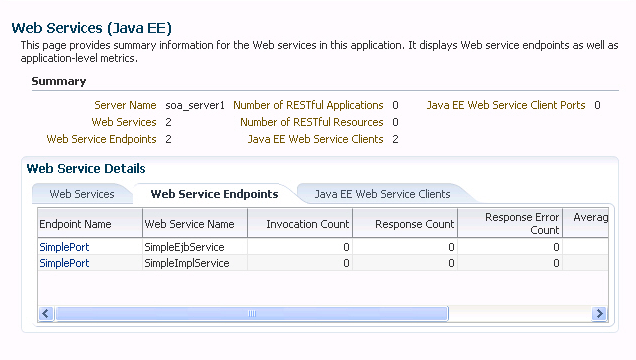Click the Number of RESTful Resources label
The height and width of the screenshot is (360, 636).
312,122
